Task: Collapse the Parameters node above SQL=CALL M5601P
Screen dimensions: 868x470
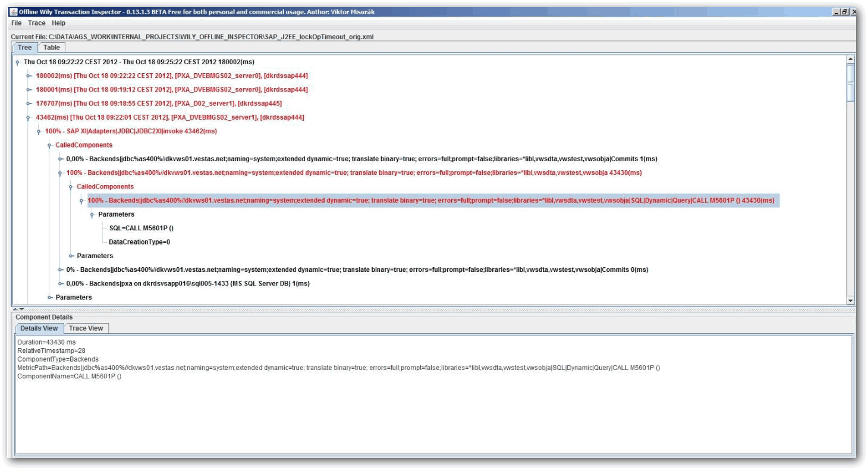Action: point(92,214)
